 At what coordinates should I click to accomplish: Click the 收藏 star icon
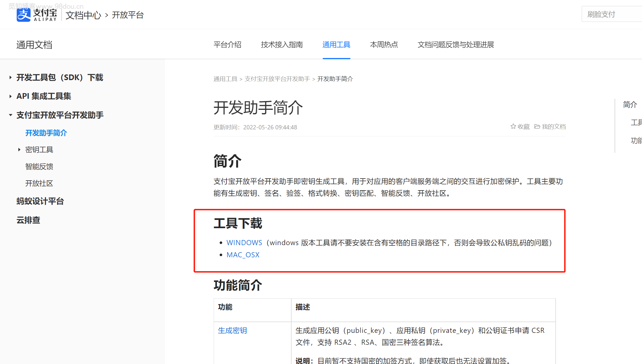[513, 127]
